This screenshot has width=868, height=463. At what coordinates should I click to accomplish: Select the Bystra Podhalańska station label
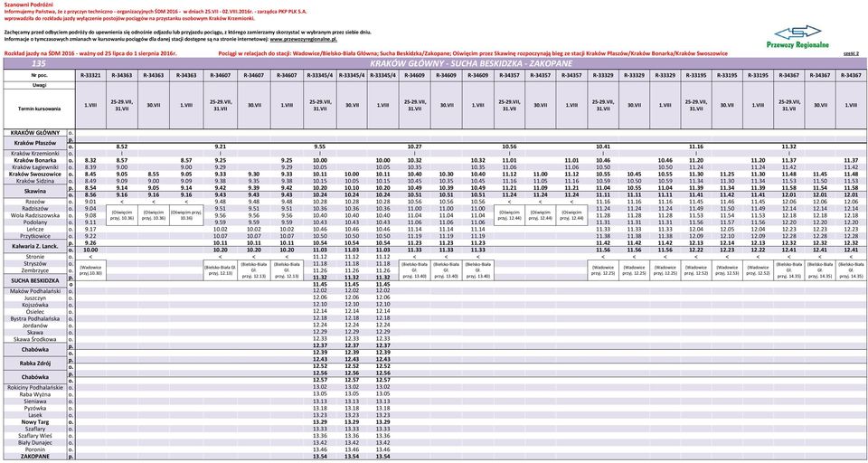(x=36, y=318)
